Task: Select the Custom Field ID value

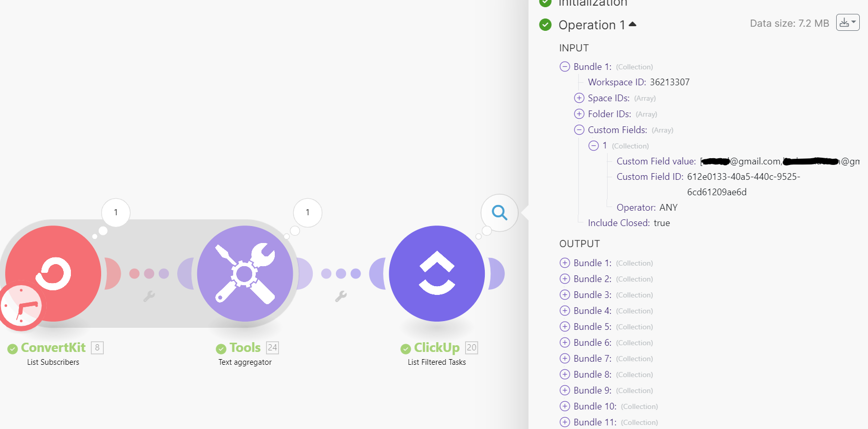Action: (x=744, y=184)
